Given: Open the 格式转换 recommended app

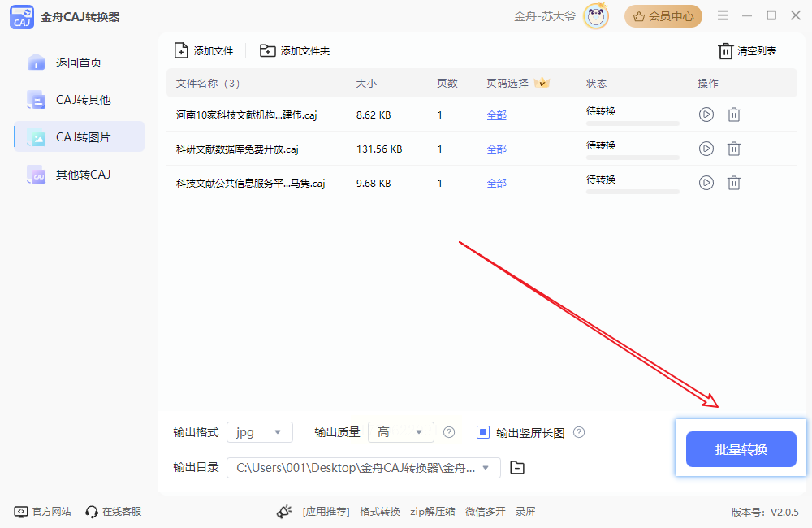Looking at the screenshot, I should click(380, 512).
